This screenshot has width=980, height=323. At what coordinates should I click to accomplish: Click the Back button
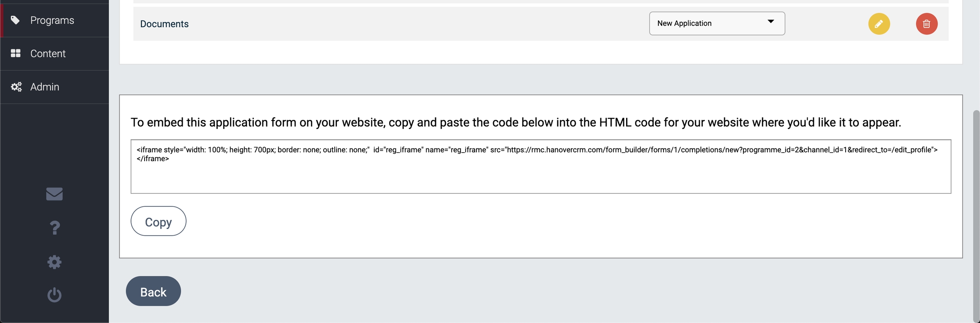click(x=153, y=291)
